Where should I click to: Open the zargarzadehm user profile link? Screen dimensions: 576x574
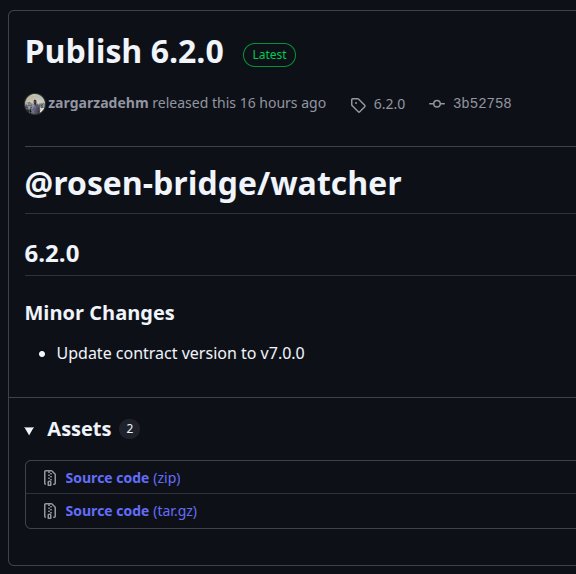coord(98,103)
